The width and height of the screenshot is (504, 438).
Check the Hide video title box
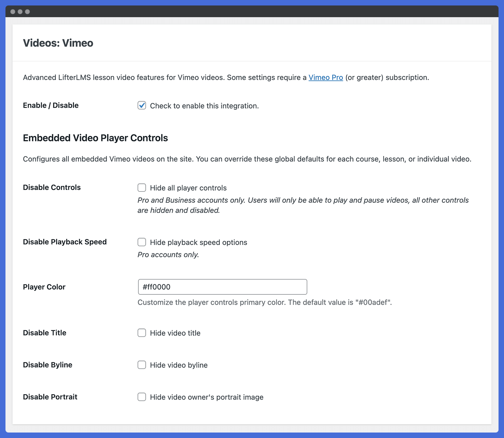pyautogui.click(x=142, y=333)
